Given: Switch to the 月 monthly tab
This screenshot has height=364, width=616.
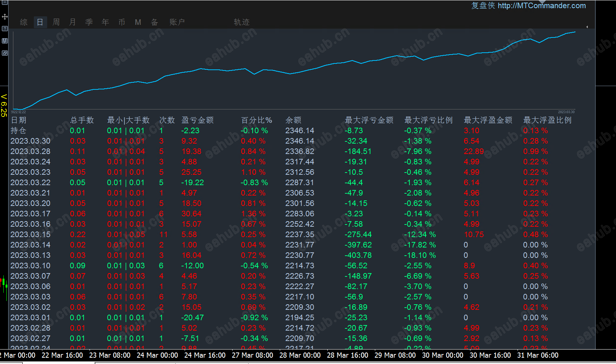Looking at the screenshot, I should [73, 22].
